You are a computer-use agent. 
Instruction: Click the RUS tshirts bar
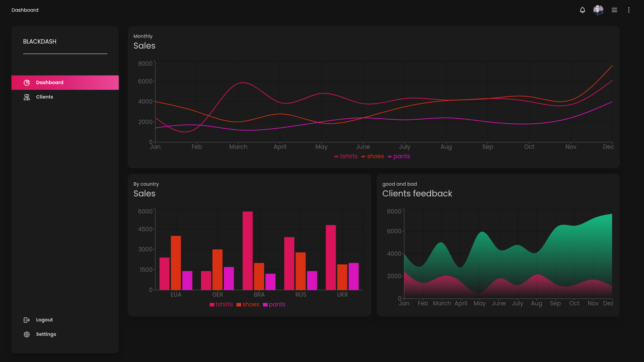(x=289, y=263)
